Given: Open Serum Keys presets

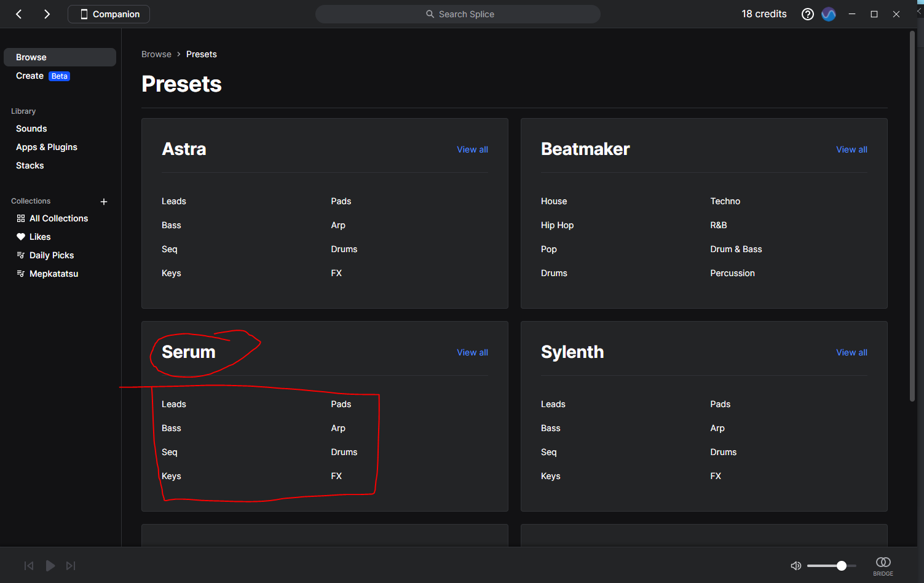Looking at the screenshot, I should pos(172,476).
